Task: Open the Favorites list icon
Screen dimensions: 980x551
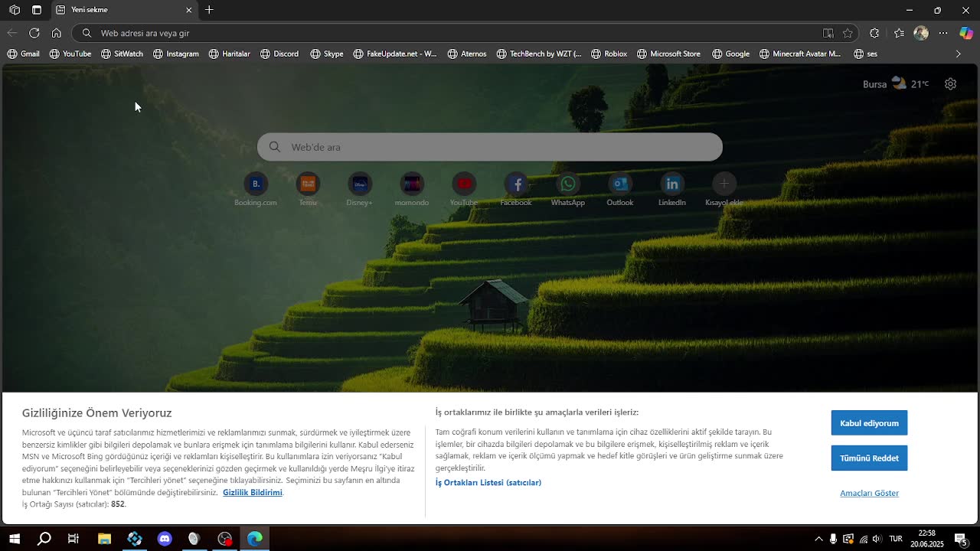Action: [x=899, y=33]
